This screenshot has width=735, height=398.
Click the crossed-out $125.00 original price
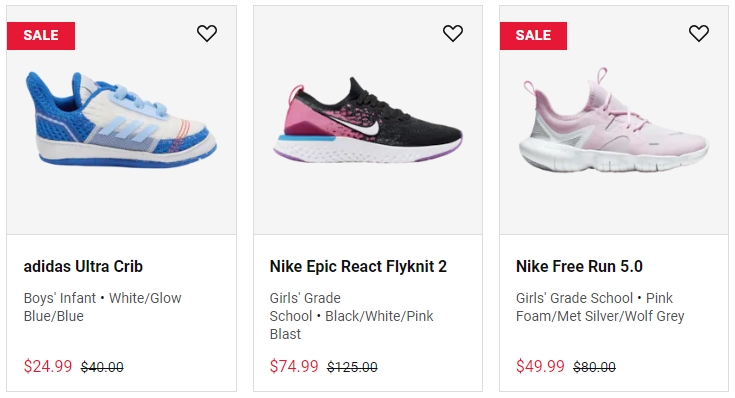(352, 367)
